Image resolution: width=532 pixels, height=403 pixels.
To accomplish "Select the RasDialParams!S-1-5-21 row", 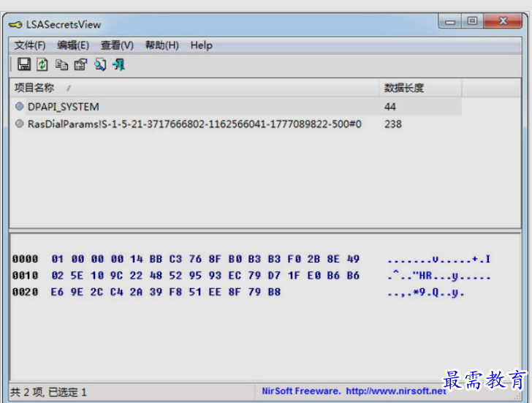I will pos(236,124).
